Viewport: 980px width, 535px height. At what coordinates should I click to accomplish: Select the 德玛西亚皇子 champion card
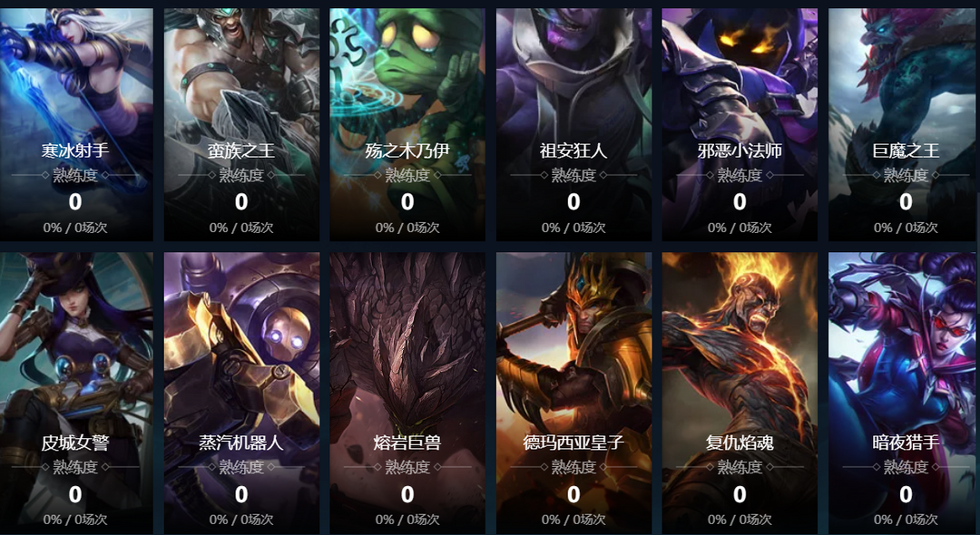click(573, 394)
